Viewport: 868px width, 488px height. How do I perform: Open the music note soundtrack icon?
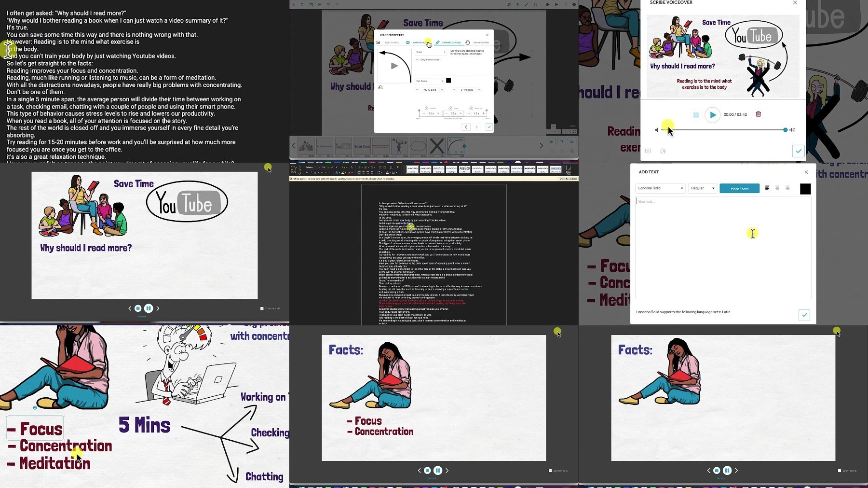click(x=509, y=4)
